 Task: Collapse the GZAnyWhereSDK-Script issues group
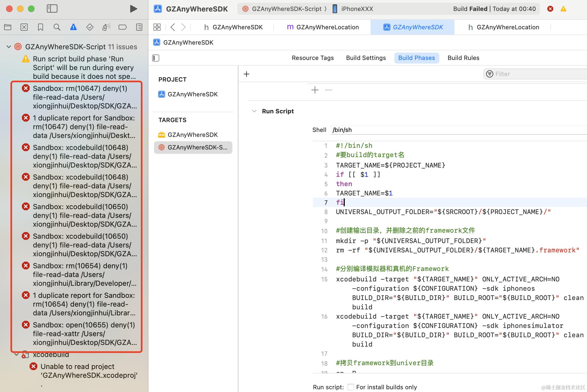pos(9,47)
